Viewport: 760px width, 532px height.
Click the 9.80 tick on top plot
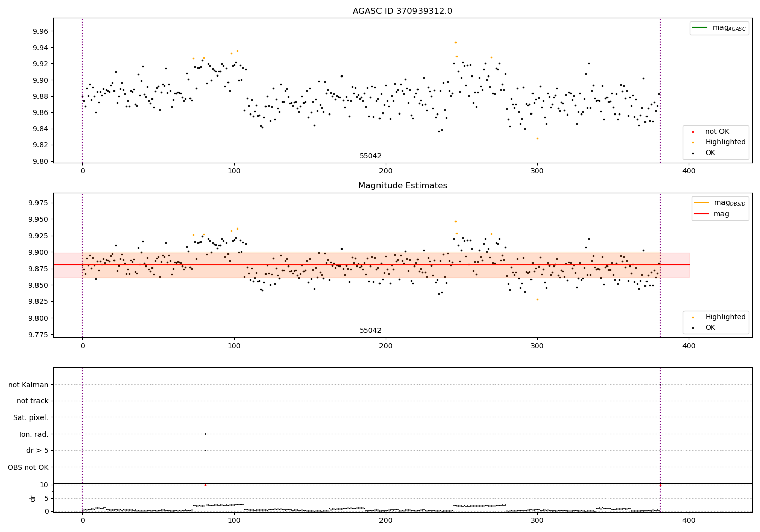point(41,161)
